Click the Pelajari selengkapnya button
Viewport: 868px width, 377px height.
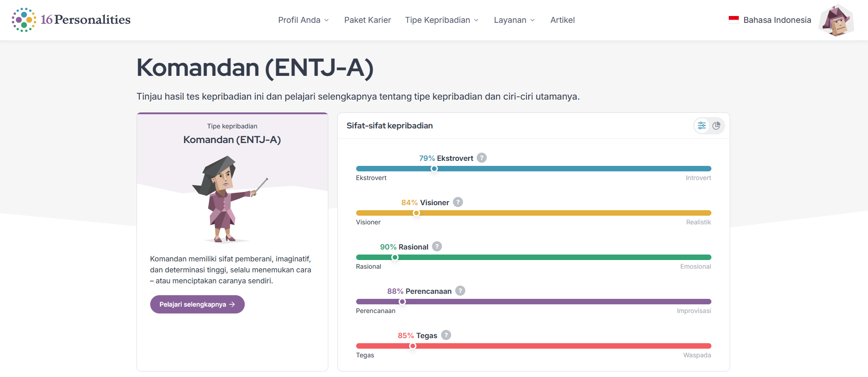point(197,304)
